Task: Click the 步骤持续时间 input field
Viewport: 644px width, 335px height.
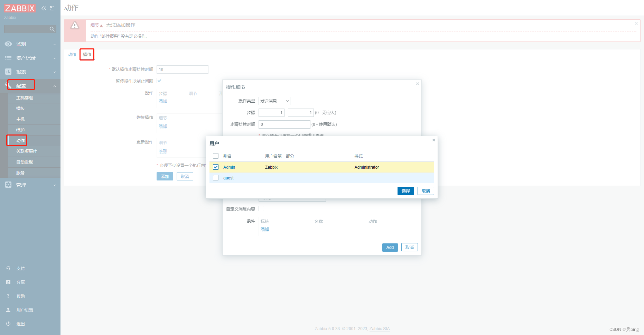Action: click(284, 124)
